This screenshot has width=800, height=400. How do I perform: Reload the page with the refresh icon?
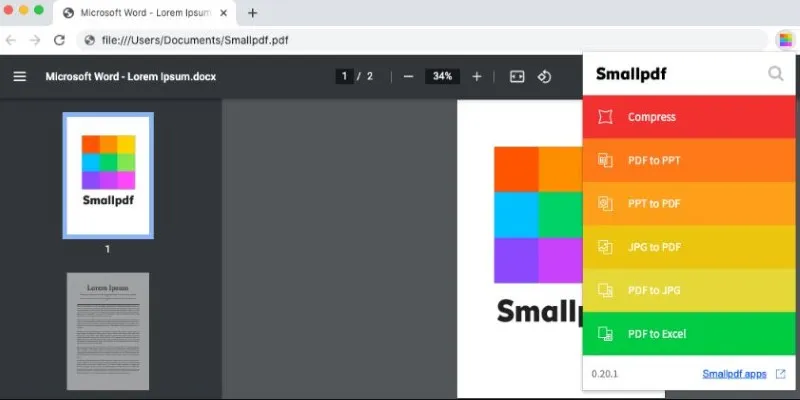pos(60,40)
